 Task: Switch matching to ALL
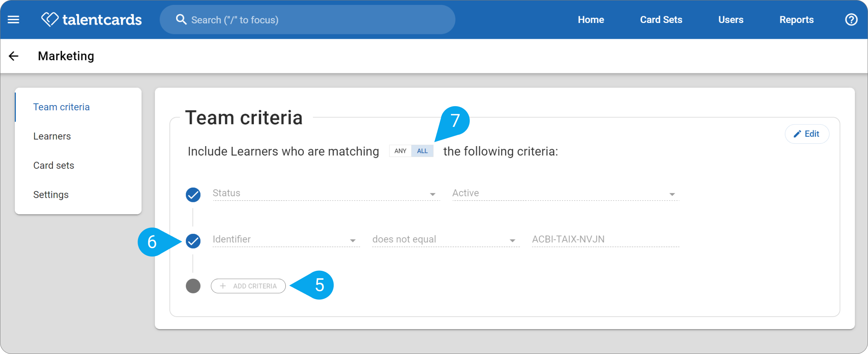click(x=422, y=151)
